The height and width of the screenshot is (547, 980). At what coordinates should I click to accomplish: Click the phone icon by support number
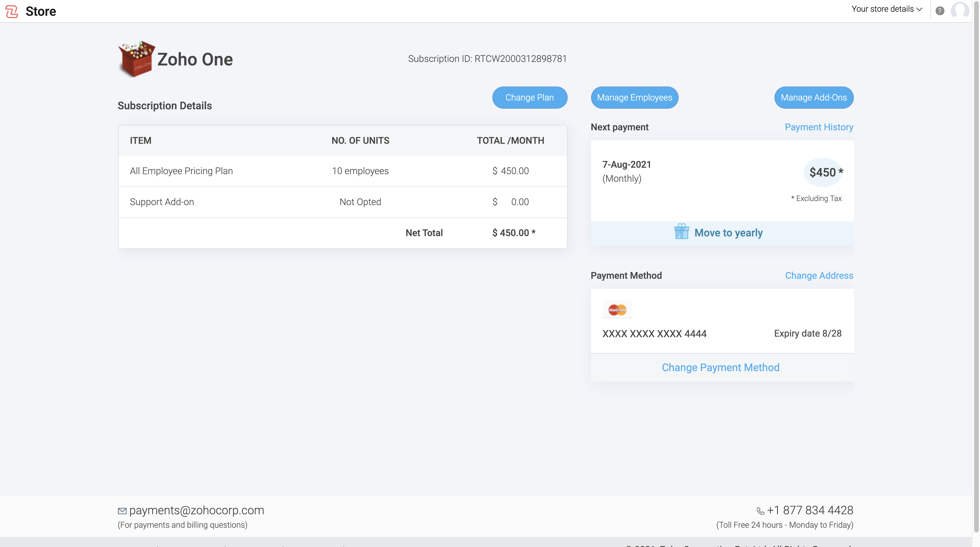(760, 511)
